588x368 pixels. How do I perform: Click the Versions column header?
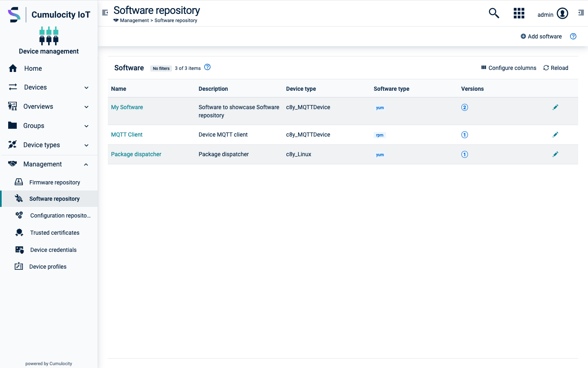472,89
